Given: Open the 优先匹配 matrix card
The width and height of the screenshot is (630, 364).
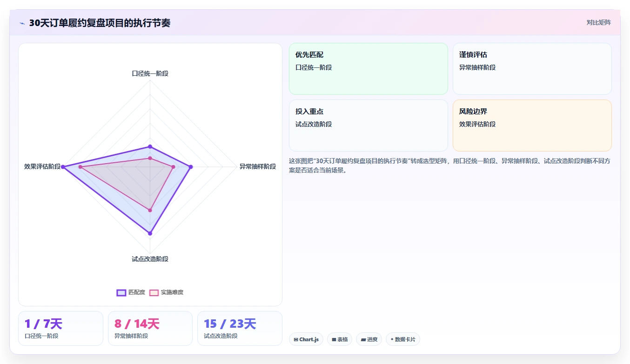Looking at the screenshot, I should [x=369, y=69].
